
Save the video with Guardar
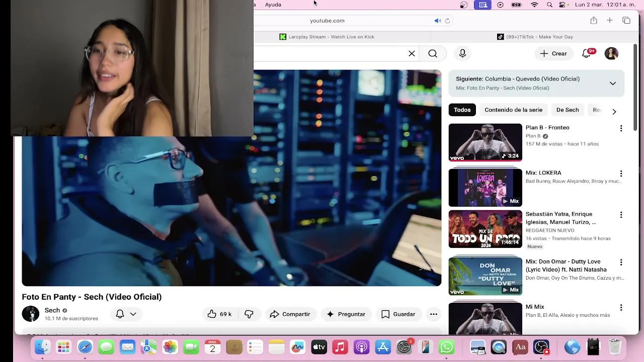click(x=398, y=314)
